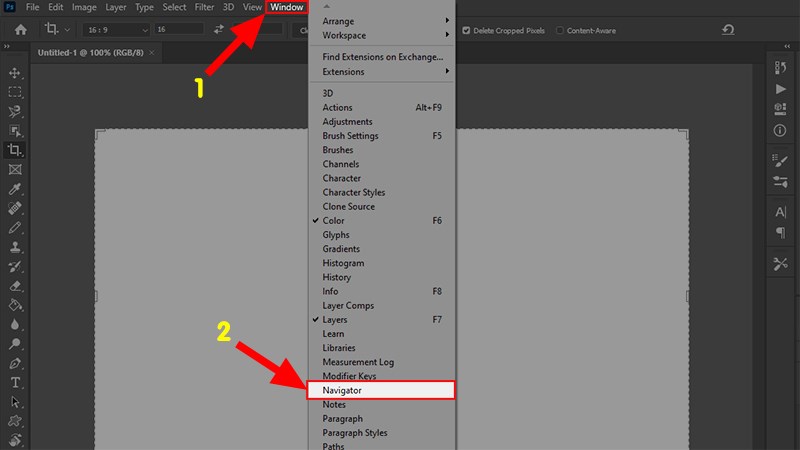Select the Rectangular Marquee tool
This screenshot has height=450, width=800.
[14, 92]
